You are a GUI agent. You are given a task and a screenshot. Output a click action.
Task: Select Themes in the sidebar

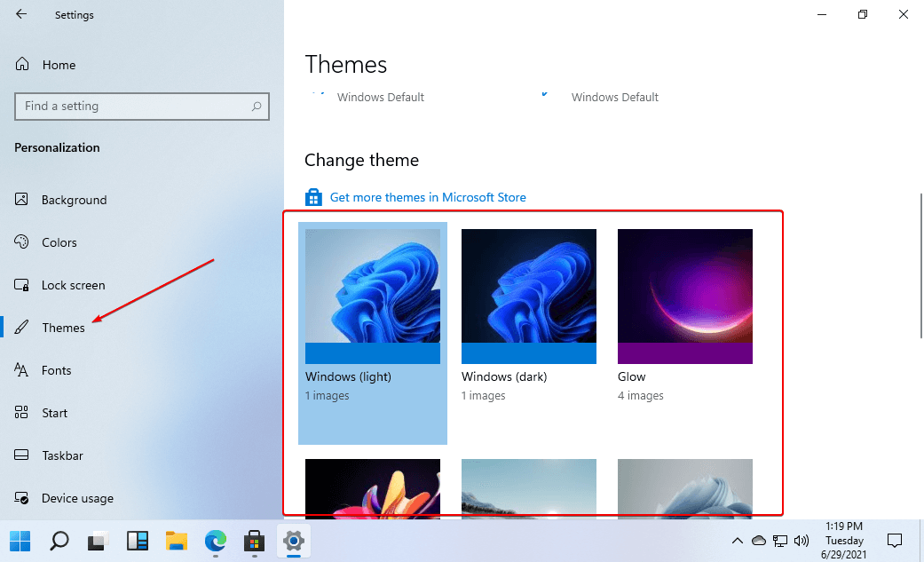[x=63, y=328]
